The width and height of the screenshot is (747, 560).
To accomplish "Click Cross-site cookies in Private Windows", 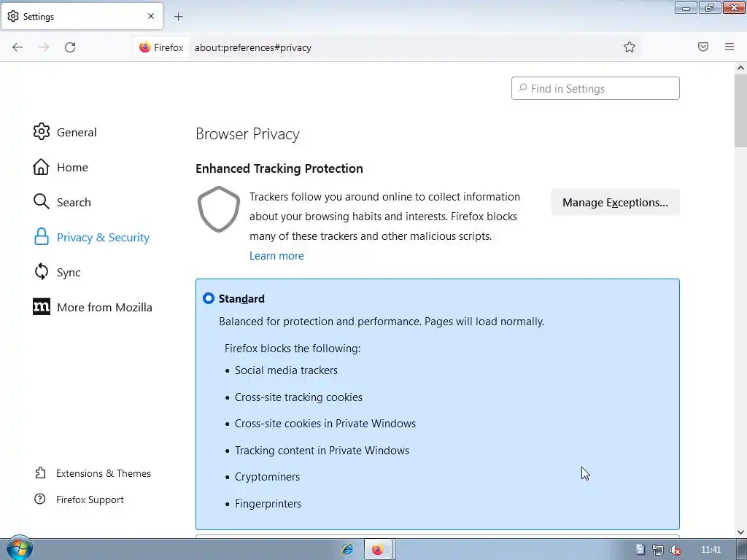I will click(325, 424).
